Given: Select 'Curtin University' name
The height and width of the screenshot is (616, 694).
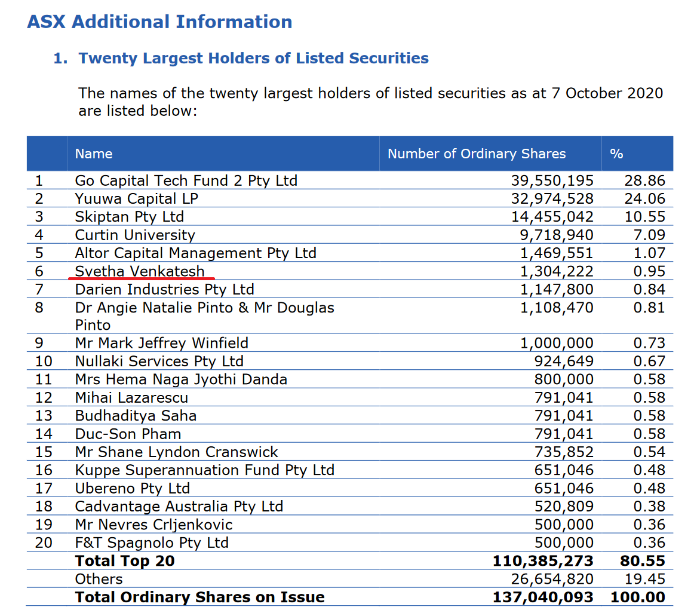Looking at the screenshot, I should [x=135, y=235].
